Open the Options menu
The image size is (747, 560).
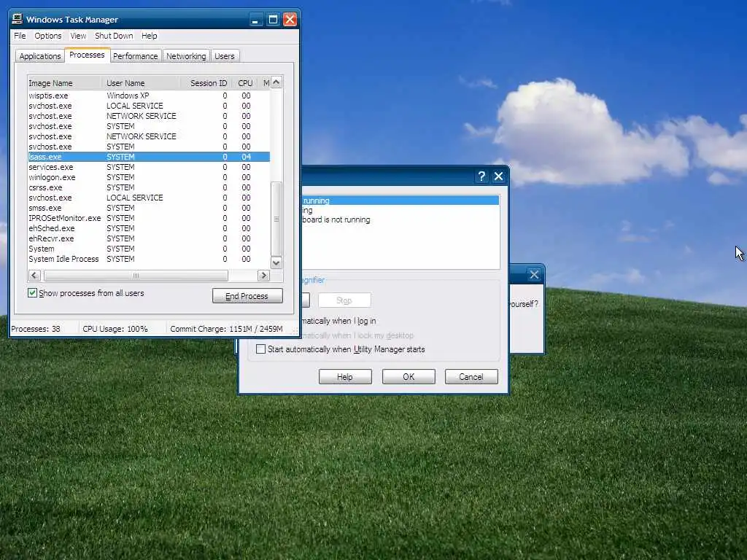coord(47,36)
